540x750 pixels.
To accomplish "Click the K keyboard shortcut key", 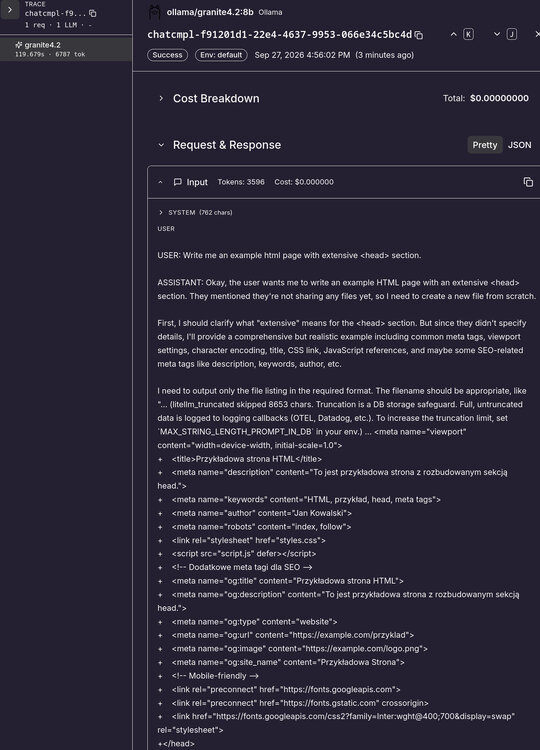I will 468,34.
